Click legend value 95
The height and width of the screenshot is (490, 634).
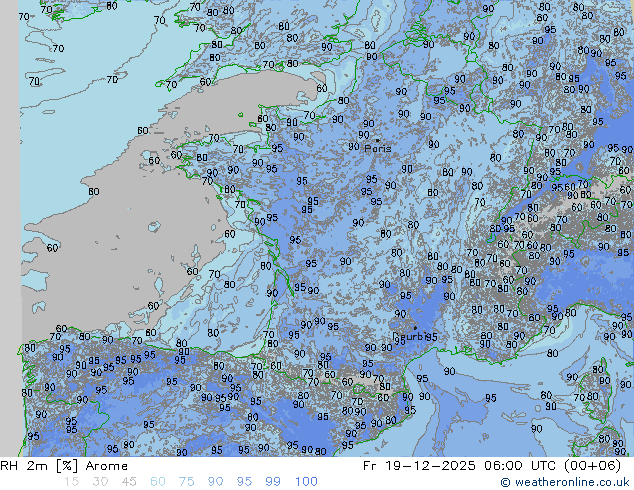(244, 482)
